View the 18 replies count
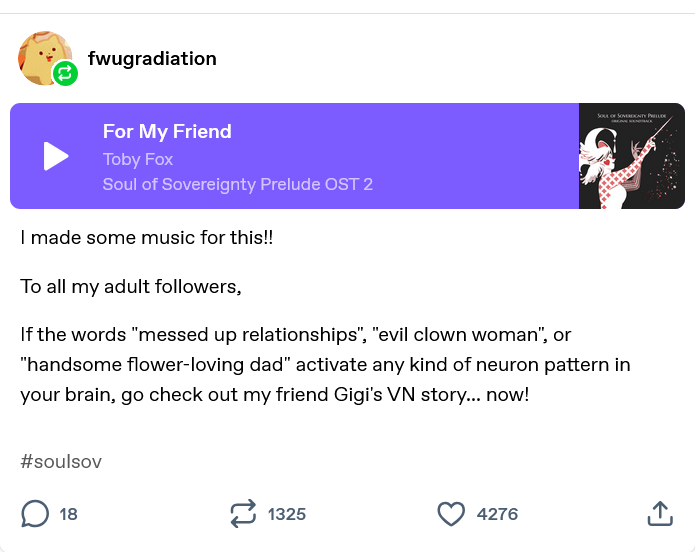This screenshot has width=695, height=552. (68, 514)
